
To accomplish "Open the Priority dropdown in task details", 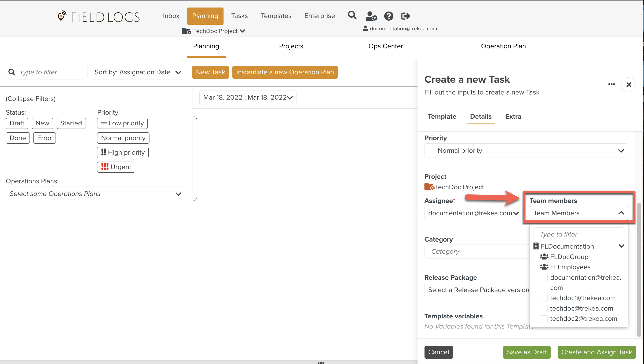I will [526, 151].
